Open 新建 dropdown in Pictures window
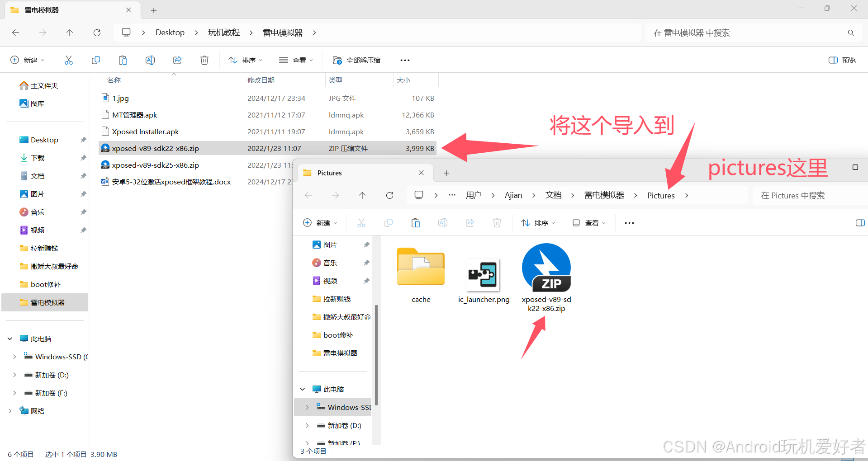The image size is (868, 461). tap(320, 223)
